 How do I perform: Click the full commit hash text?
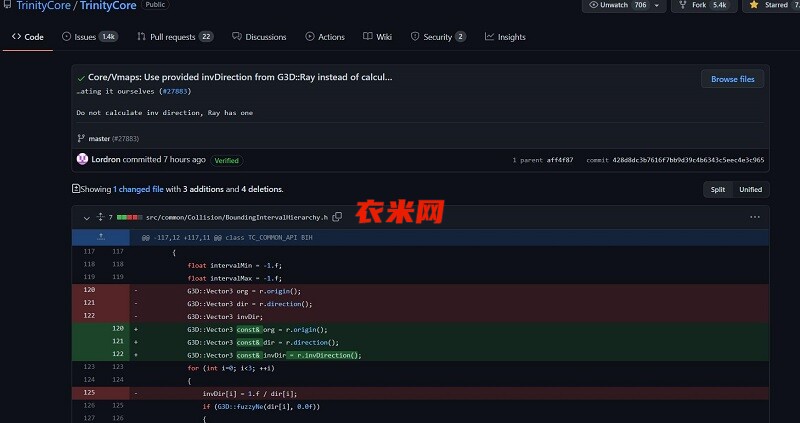pos(688,160)
